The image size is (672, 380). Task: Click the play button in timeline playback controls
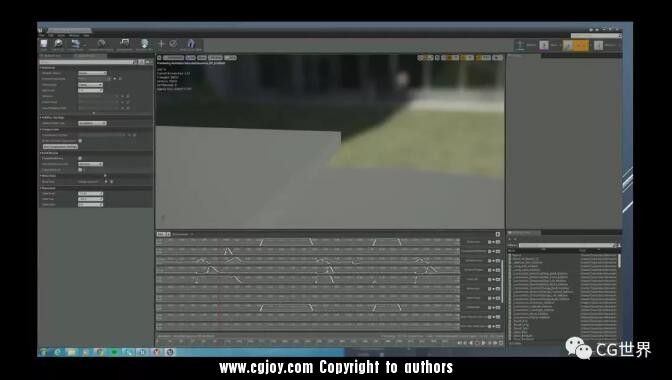[483, 343]
